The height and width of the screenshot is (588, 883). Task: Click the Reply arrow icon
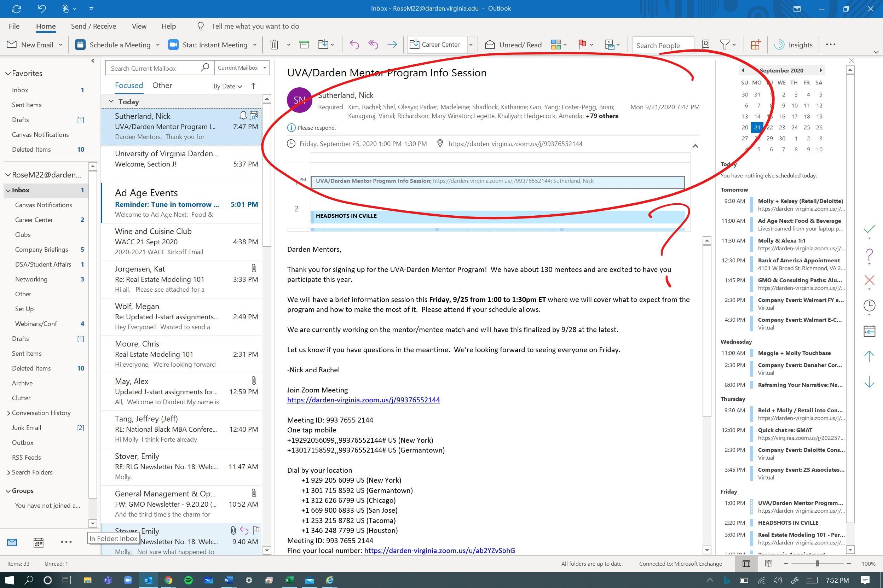(x=354, y=45)
